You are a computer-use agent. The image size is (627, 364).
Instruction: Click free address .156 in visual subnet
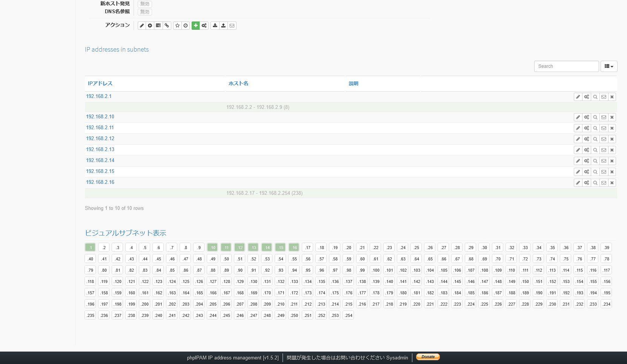[x=606, y=281]
